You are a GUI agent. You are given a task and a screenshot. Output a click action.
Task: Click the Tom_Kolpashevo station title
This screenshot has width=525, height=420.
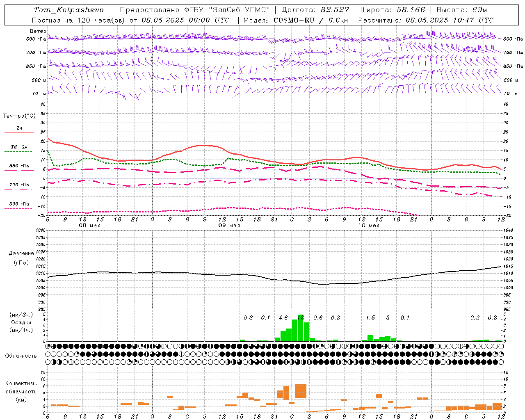click(x=69, y=10)
